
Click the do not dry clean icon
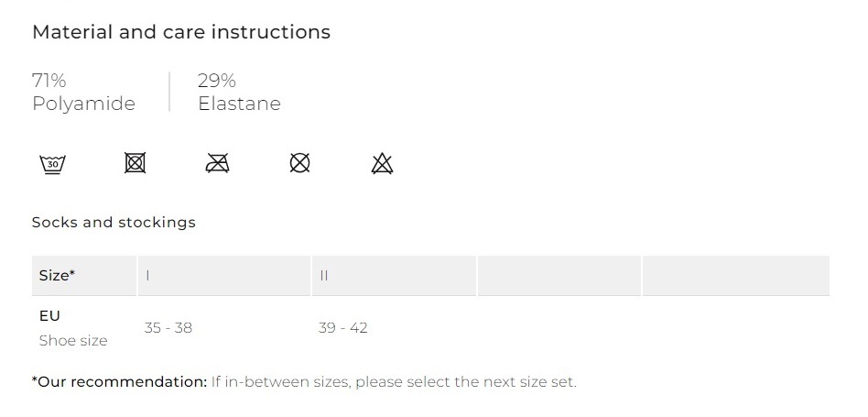click(x=299, y=164)
